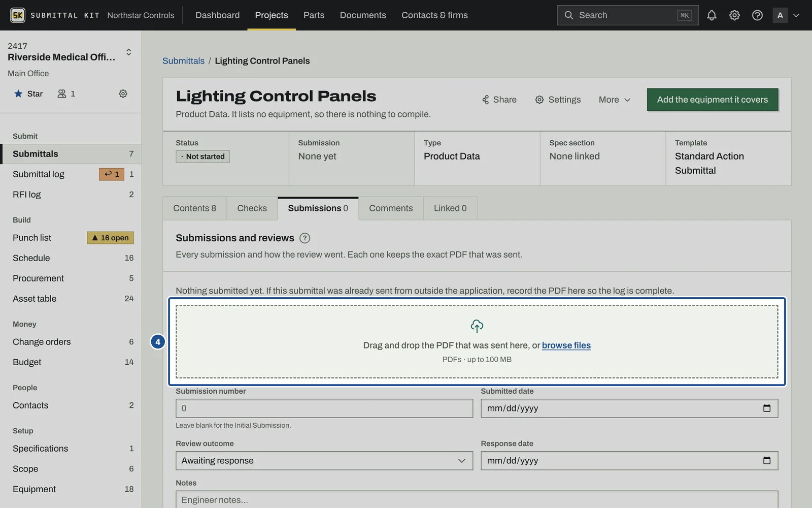The image size is (812, 508).
Task: Open Budget in sidebar
Action: tap(71, 362)
